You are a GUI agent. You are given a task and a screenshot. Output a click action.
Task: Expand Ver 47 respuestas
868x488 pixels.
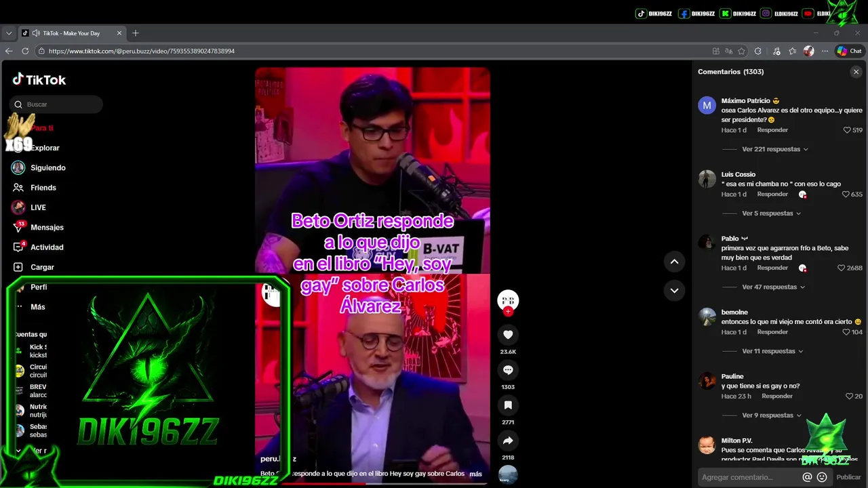click(x=773, y=287)
